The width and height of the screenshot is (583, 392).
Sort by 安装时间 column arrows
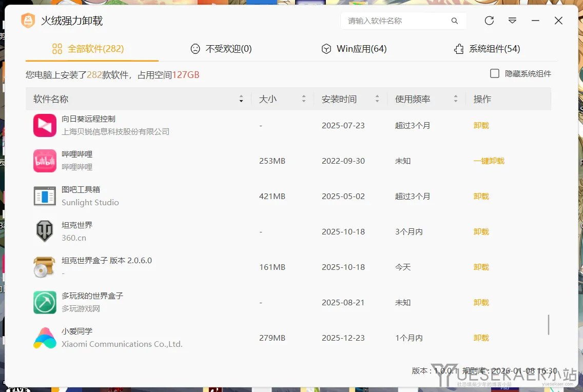pos(377,99)
